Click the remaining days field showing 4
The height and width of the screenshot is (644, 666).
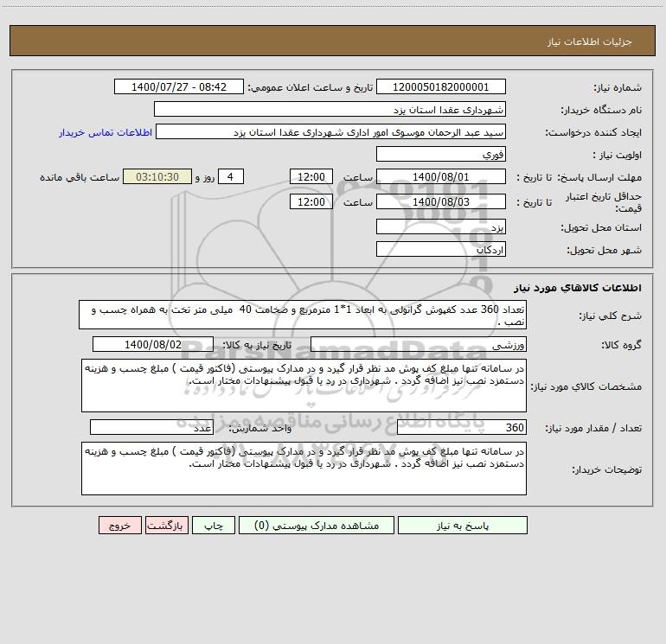231,176
